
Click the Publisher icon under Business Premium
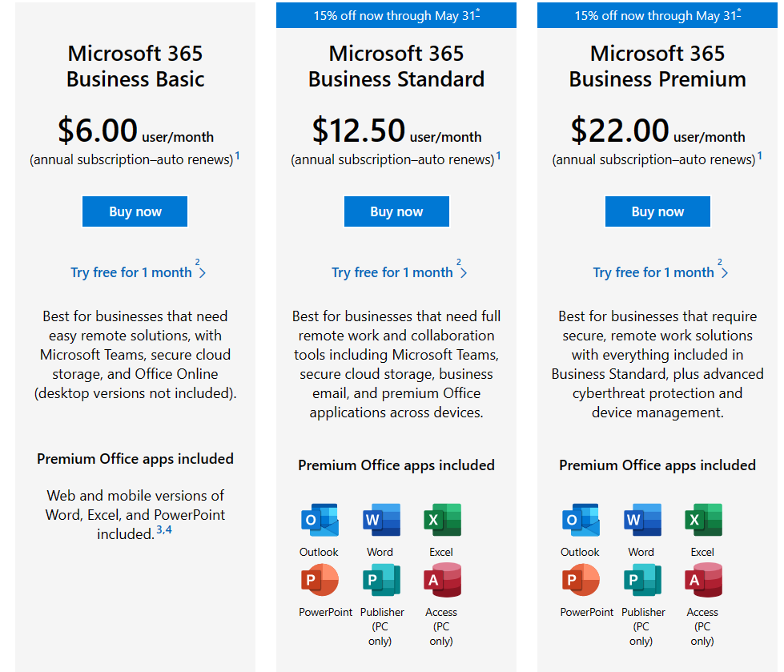641,581
